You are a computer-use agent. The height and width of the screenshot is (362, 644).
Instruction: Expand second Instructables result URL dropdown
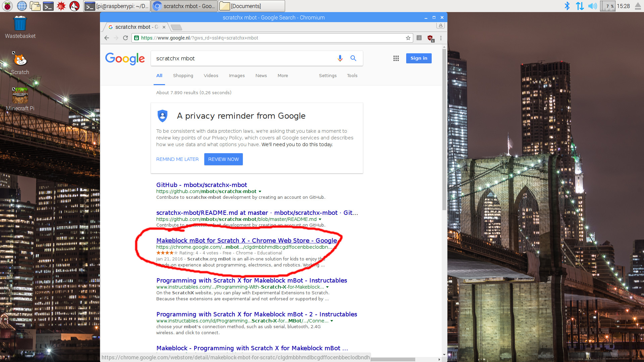332,321
